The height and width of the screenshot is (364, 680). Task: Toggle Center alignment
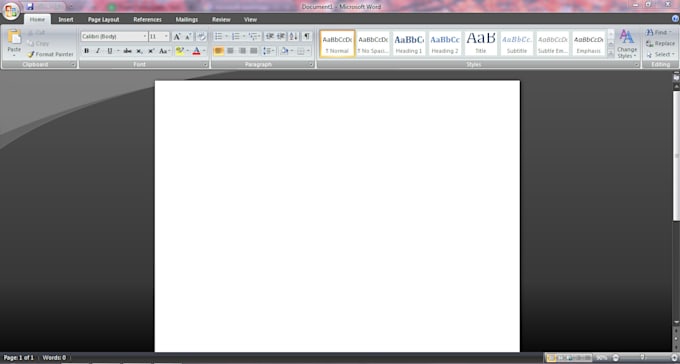230,51
